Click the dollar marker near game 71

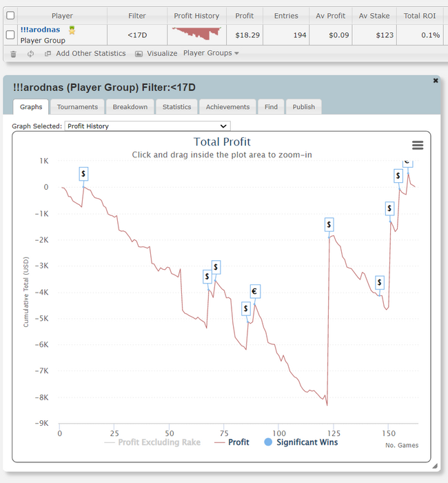pos(216,267)
